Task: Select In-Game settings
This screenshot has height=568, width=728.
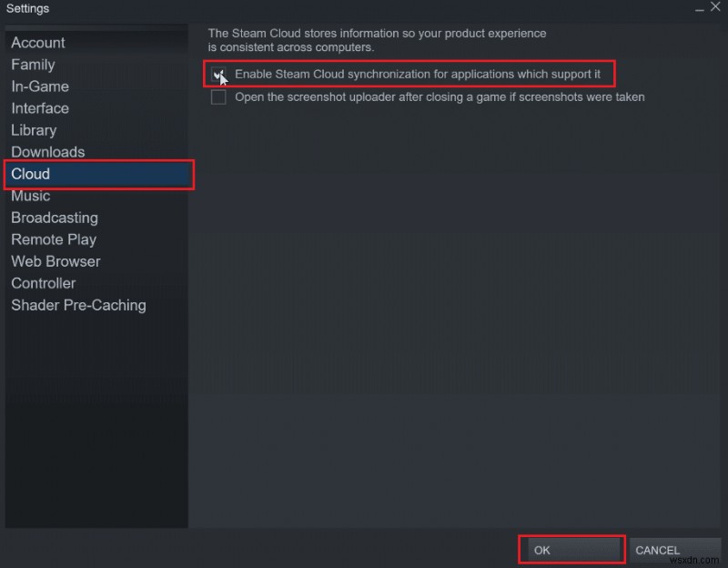Action: (x=40, y=86)
